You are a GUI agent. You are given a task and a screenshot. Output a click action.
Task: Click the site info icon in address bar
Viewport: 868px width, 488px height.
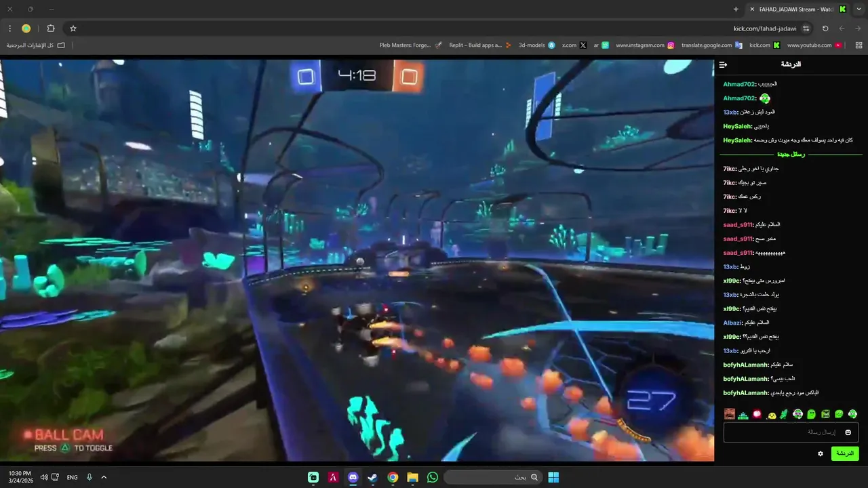coord(806,28)
